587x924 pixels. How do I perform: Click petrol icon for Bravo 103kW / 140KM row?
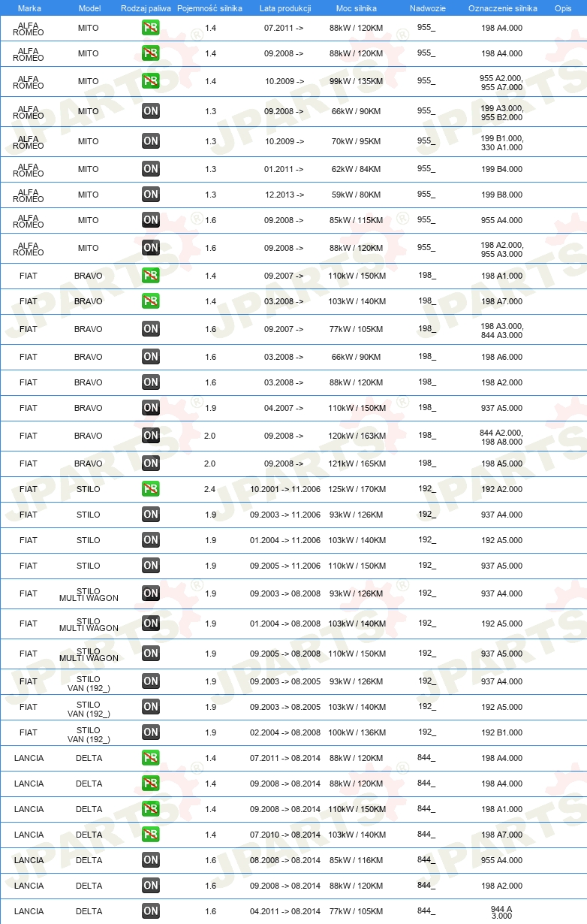pos(151,301)
